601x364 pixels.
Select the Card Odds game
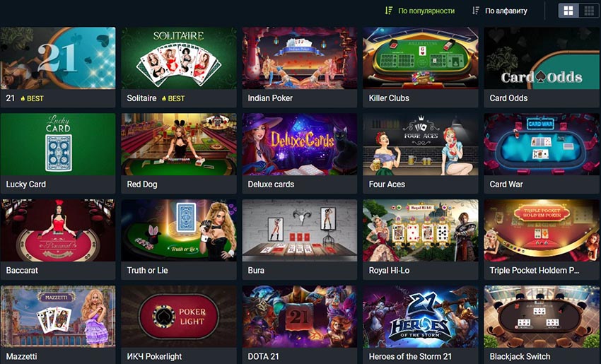(542, 67)
